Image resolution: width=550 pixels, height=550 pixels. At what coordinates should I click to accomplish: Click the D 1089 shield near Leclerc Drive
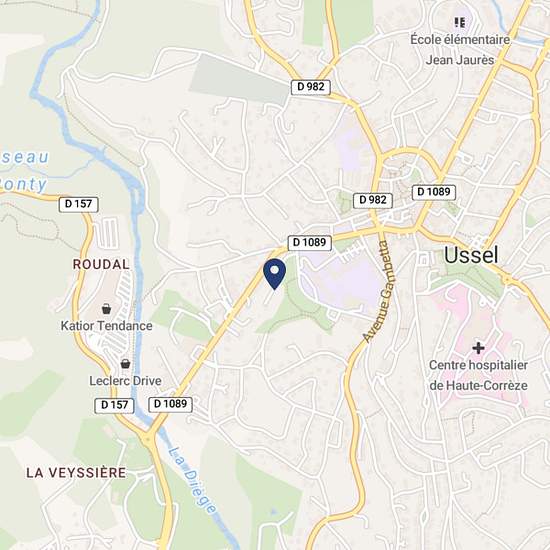pyautogui.click(x=170, y=404)
